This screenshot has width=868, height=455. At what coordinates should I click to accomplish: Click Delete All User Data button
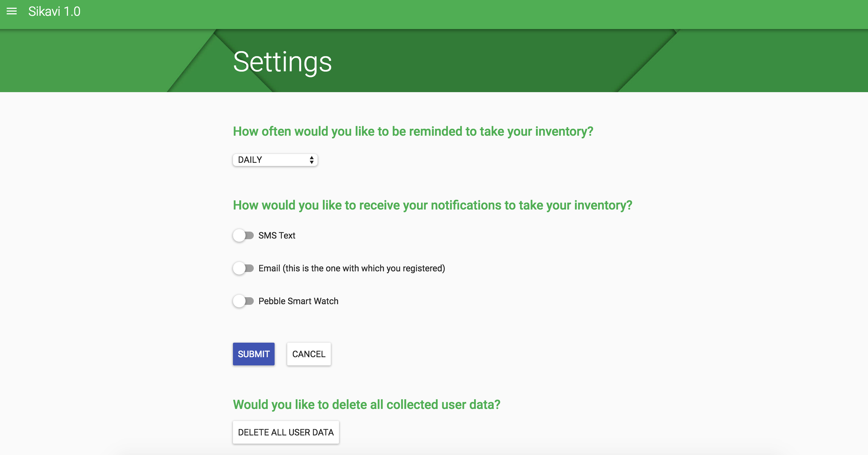tap(285, 432)
